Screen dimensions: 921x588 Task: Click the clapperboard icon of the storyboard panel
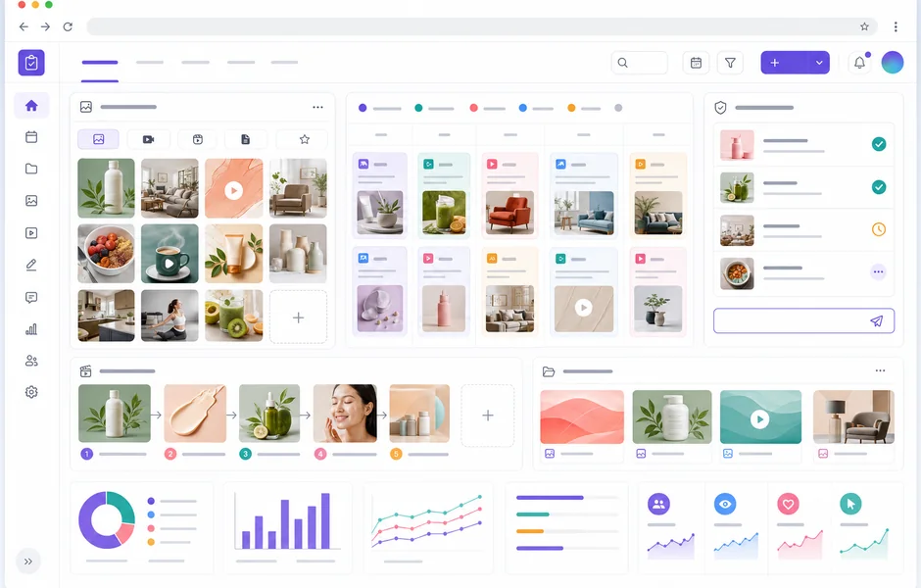[86, 371]
